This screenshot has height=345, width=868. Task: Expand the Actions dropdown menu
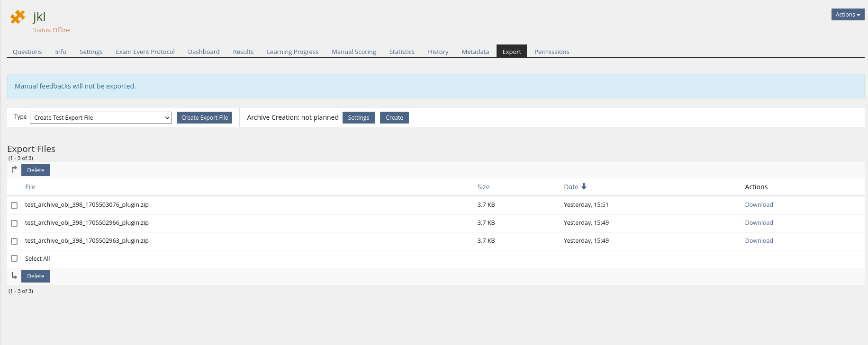847,15
